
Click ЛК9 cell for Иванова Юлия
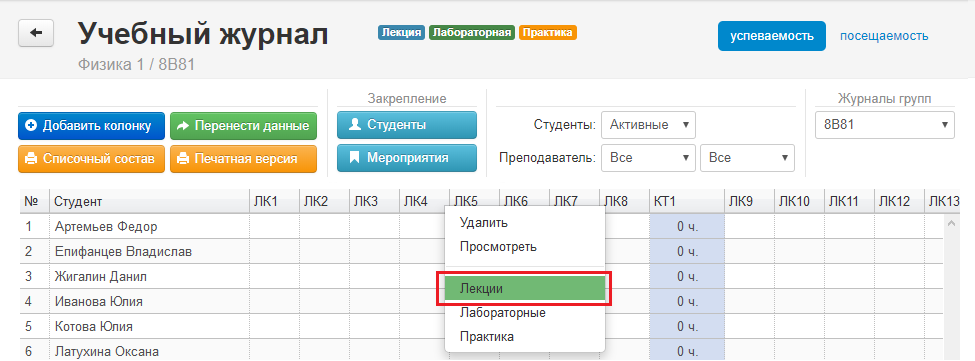(x=749, y=301)
